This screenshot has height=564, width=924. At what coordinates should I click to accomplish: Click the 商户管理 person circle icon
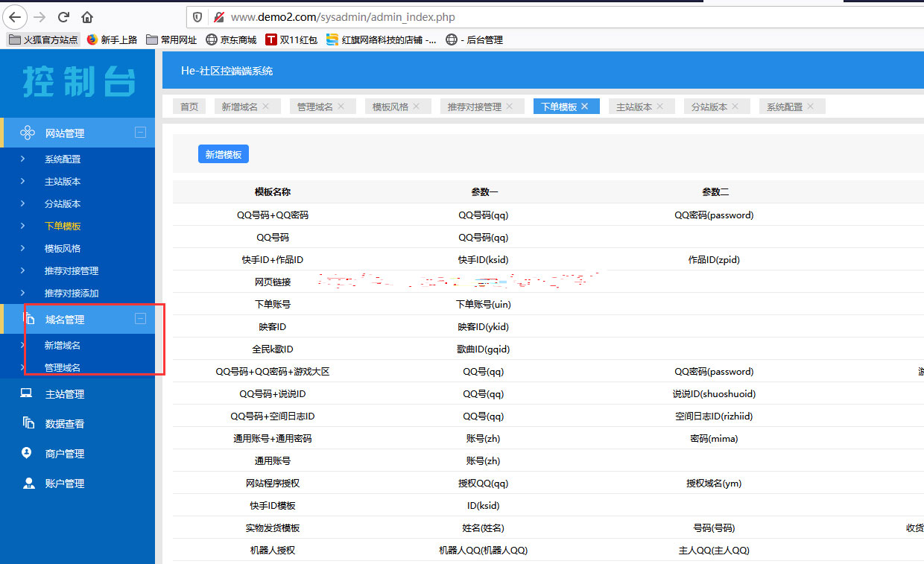pos(28,453)
